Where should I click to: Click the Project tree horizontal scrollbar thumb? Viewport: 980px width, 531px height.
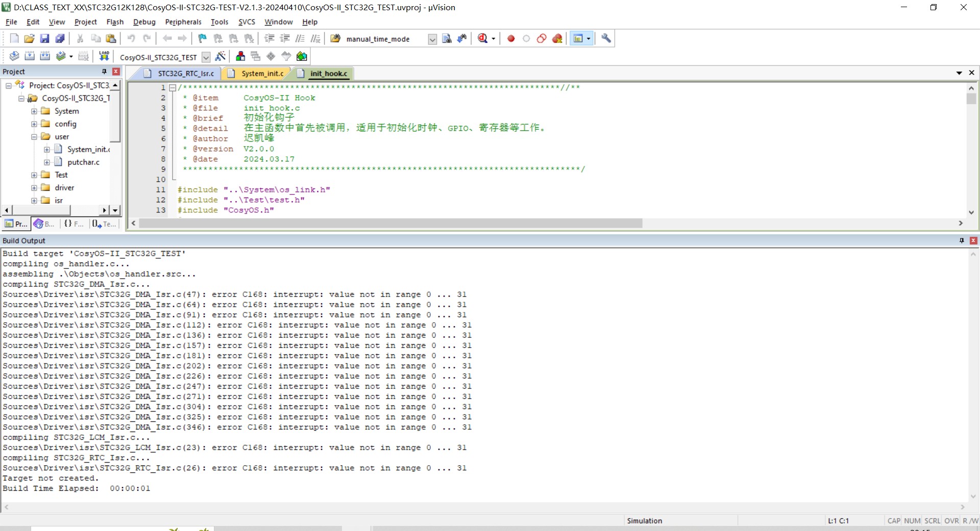41,210
